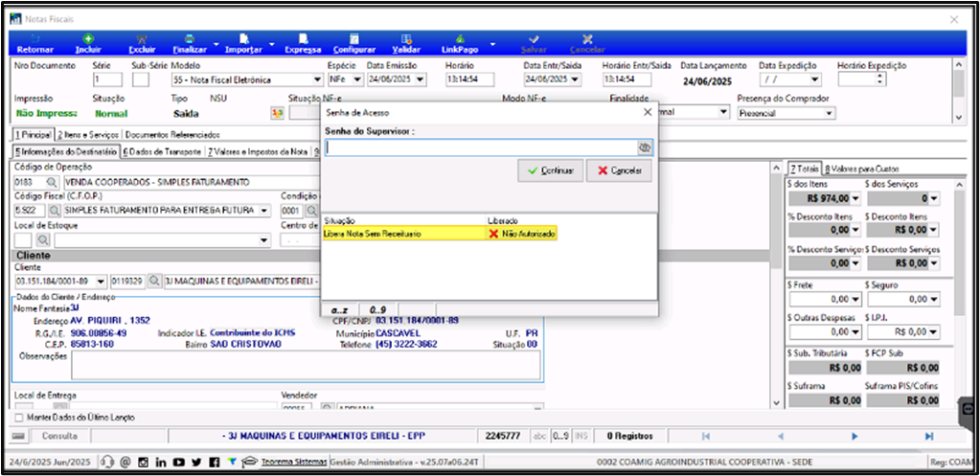Click the Finalizar printer icon
Screen dimensions: 980x476
(x=189, y=39)
